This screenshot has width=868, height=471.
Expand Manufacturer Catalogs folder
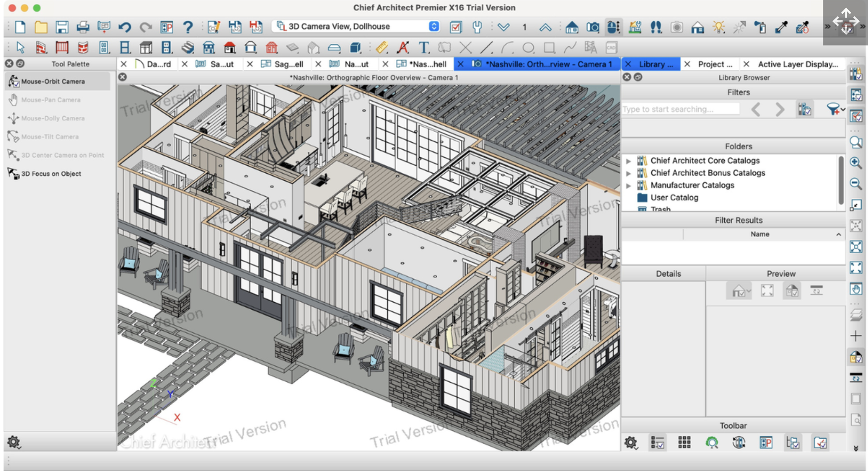click(628, 186)
